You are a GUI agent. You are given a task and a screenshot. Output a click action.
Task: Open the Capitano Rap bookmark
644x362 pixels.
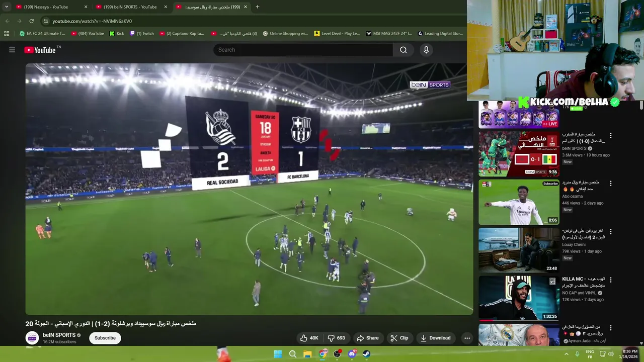(182, 34)
